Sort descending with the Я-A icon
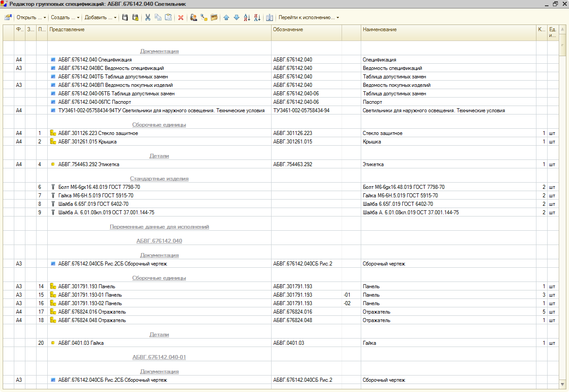 coord(257,18)
